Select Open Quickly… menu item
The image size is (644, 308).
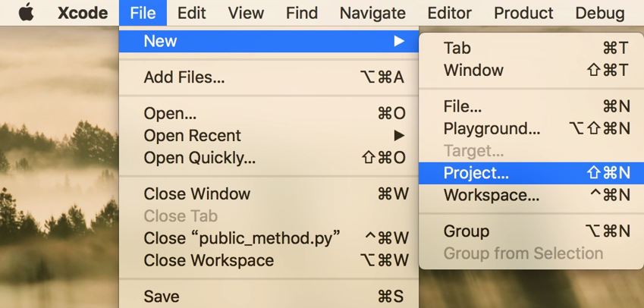[269, 158]
